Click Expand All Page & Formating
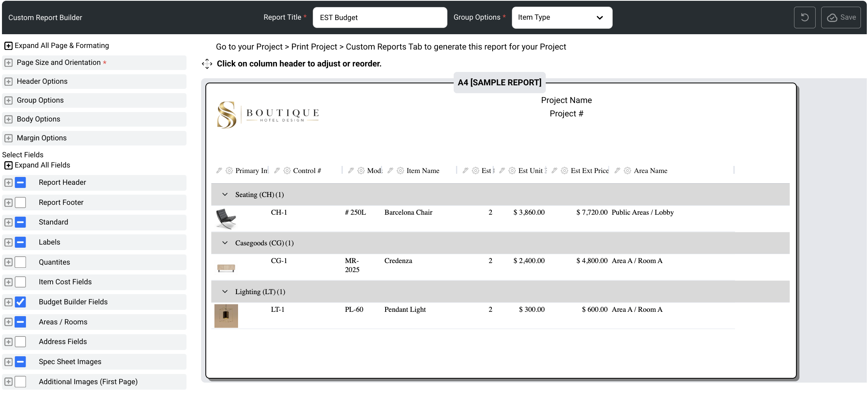The height and width of the screenshot is (394, 868). [x=57, y=46]
